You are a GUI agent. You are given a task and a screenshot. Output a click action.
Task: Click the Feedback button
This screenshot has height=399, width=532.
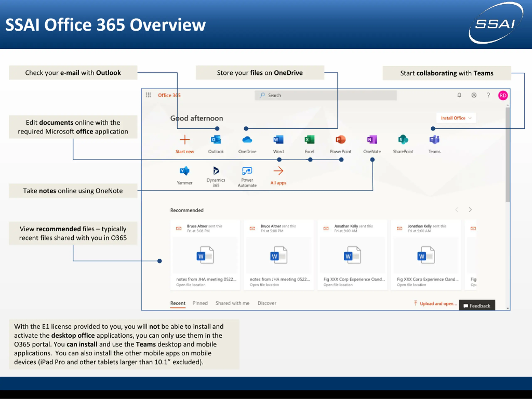pyautogui.click(x=477, y=306)
